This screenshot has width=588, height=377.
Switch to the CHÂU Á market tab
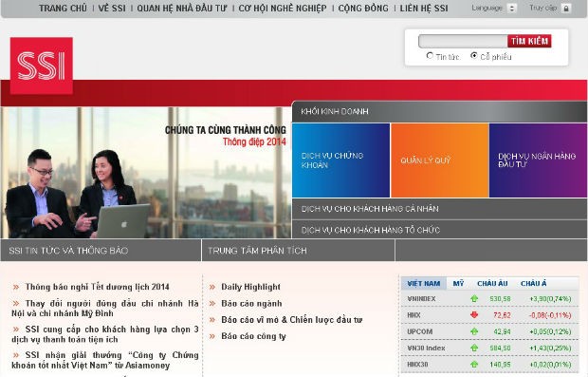[x=534, y=284]
